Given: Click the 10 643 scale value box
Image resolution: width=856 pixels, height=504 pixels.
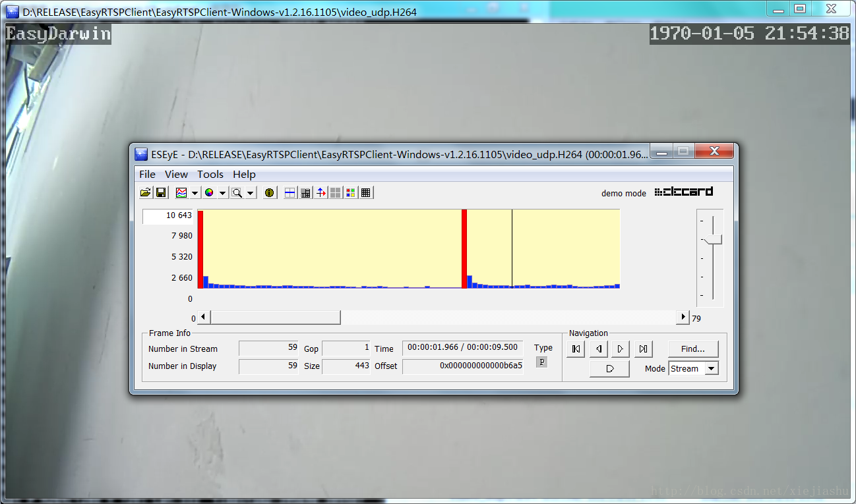Looking at the screenshot, I should 168,216.
